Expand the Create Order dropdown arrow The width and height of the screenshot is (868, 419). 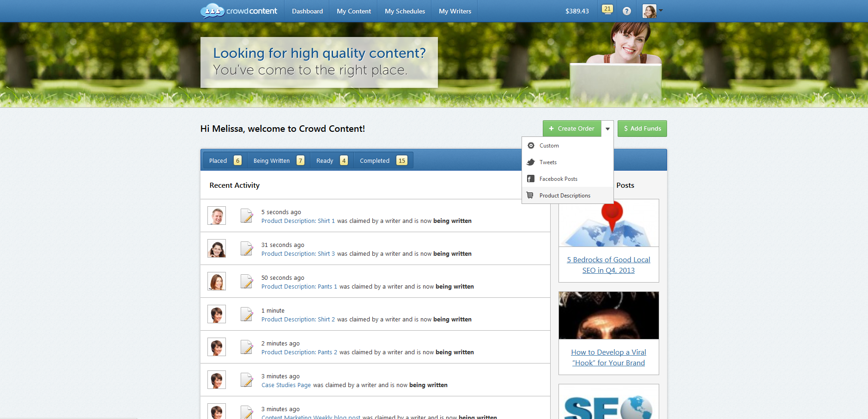[x=607, y=129]
